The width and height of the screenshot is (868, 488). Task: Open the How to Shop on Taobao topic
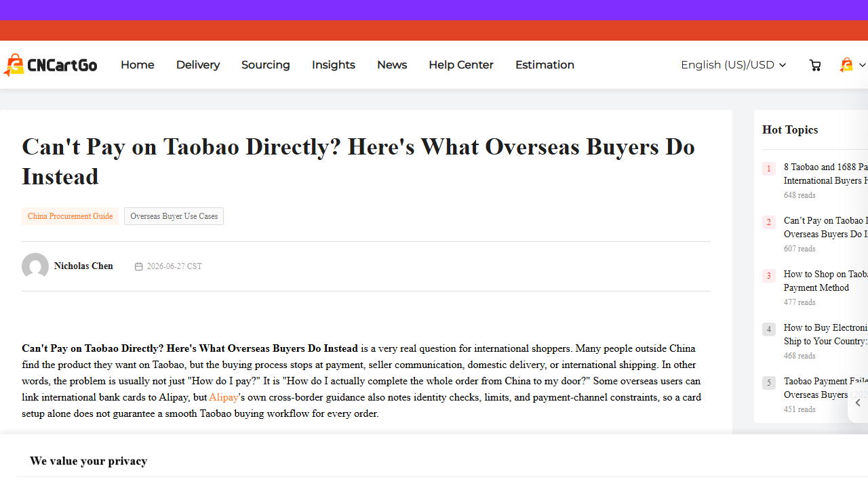[x=826, y=281]
